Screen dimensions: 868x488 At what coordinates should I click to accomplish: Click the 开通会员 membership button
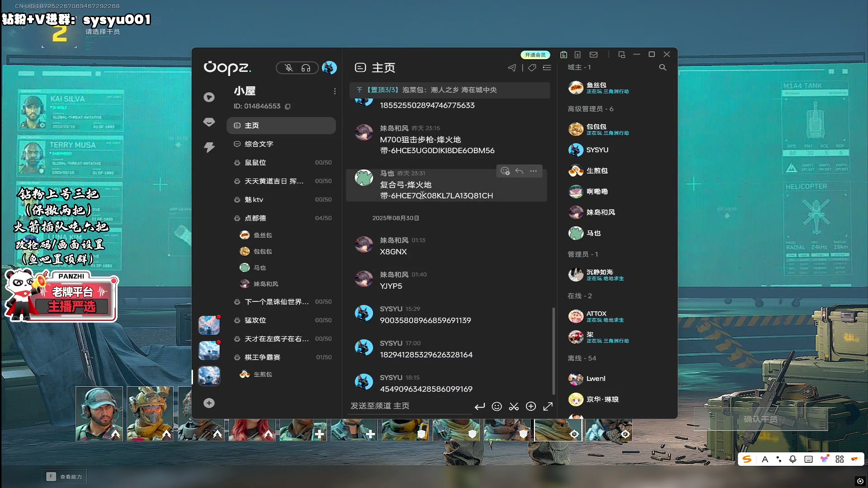(x=535, y=55)
